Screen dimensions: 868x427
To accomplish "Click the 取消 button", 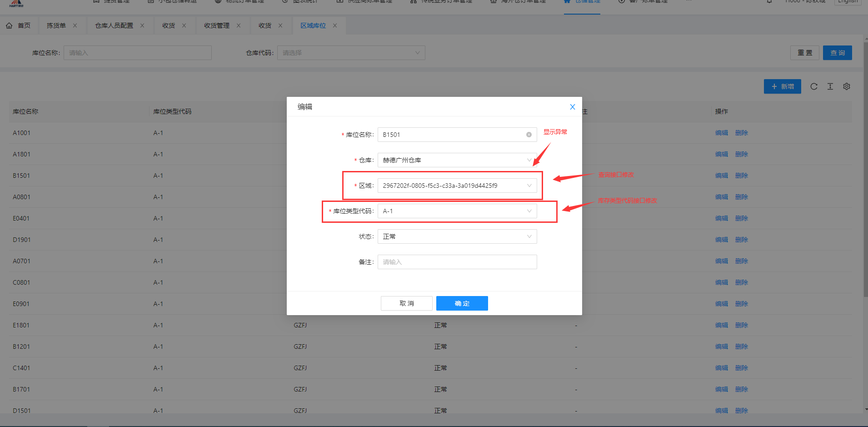I will 406,303.
